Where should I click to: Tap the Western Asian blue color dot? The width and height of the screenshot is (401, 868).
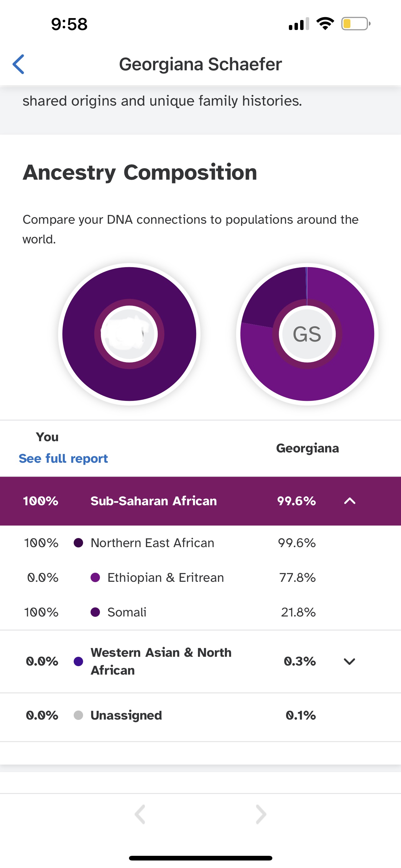78,661
